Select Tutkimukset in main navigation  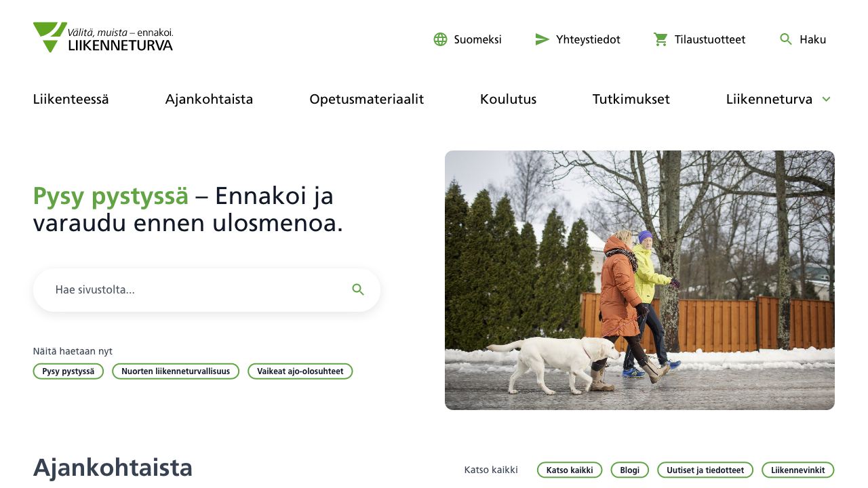(631, 99)
